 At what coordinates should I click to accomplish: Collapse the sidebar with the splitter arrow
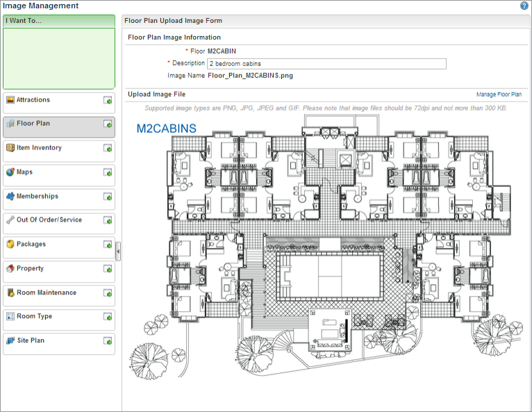click(x=118, y=252)
